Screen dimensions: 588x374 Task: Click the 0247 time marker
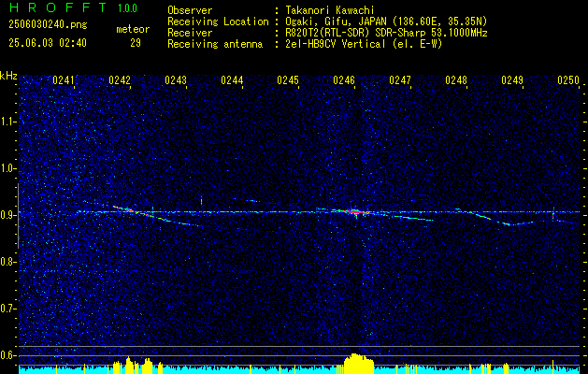tap(400, 80)
